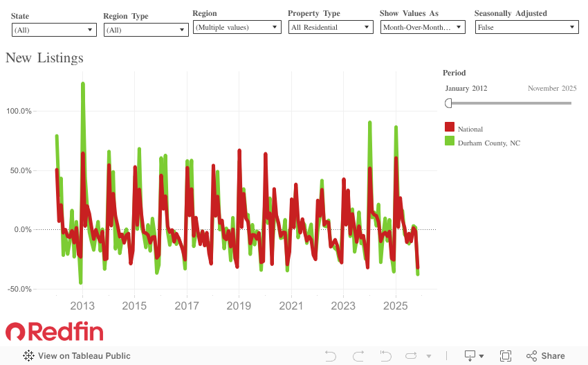Viewport: 588px width, 365px height.
Task: Select the Durham County green legend swatch
Action: tap(449, 141)
